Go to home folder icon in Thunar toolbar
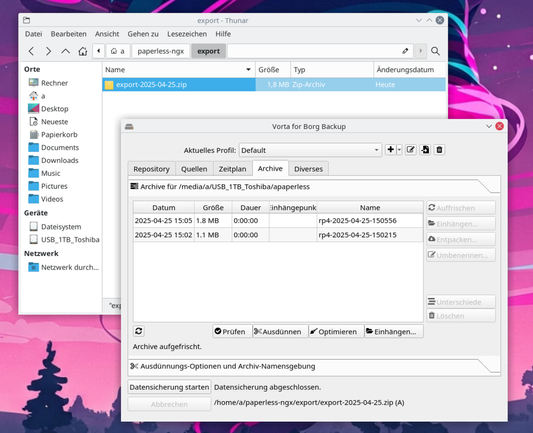 coord(83,51)
